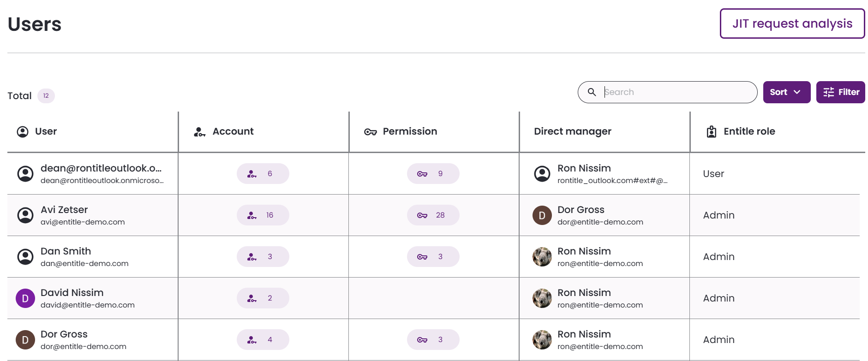Viewport: 868px width, 361px height.
Task: Click the Entitle role badge icon
Action: point(712,132)
